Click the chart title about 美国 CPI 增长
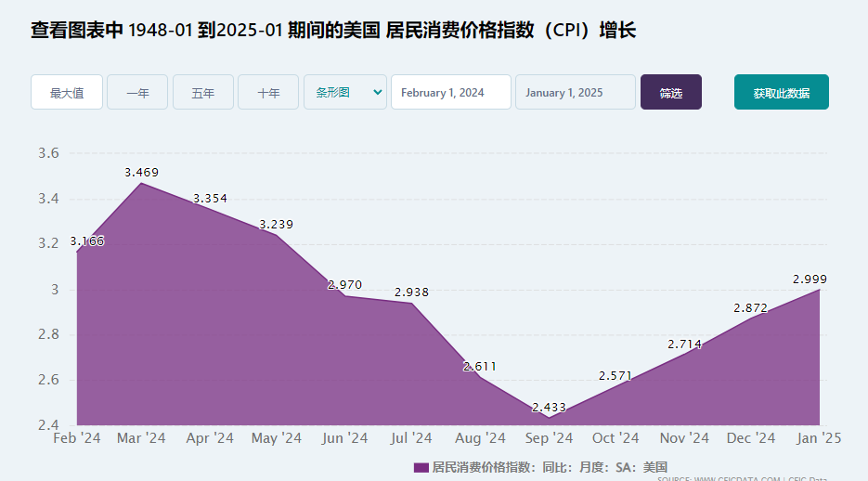This screenshot has width=868, height=481. 333,30
